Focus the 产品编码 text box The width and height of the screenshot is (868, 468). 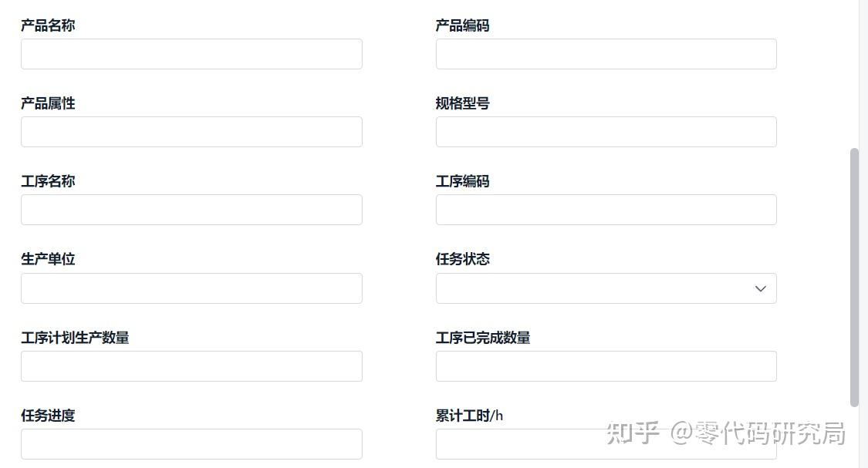click(606, 54)
